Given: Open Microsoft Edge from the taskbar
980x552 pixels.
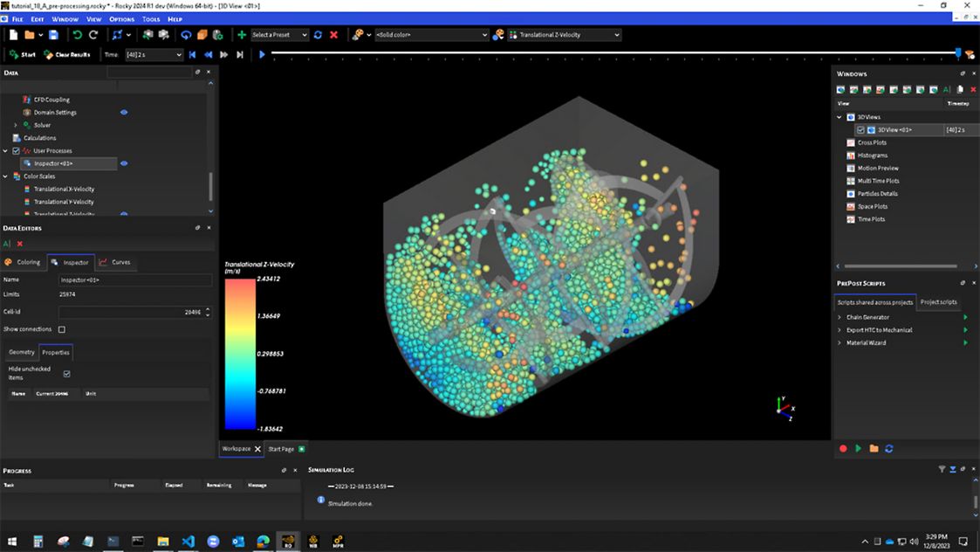Looking at the screenshot, I should click(264, 542).
